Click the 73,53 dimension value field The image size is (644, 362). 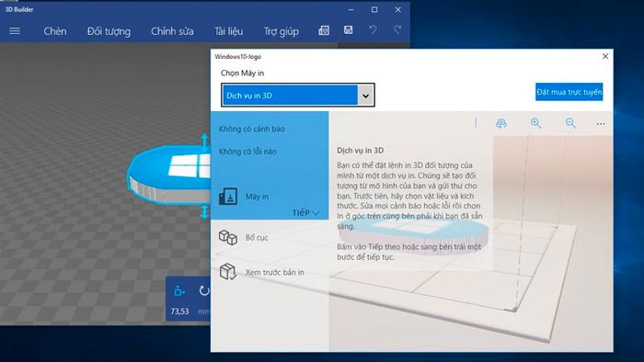pyautogui.click(x=179, y=311)
